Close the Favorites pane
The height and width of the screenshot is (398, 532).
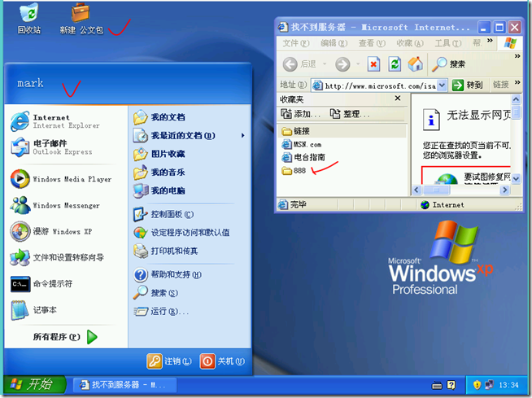(x=398, y=98)
